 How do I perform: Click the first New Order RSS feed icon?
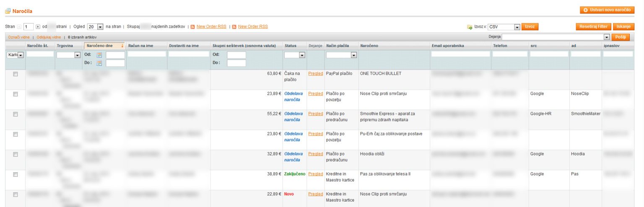tap(192, 27)
